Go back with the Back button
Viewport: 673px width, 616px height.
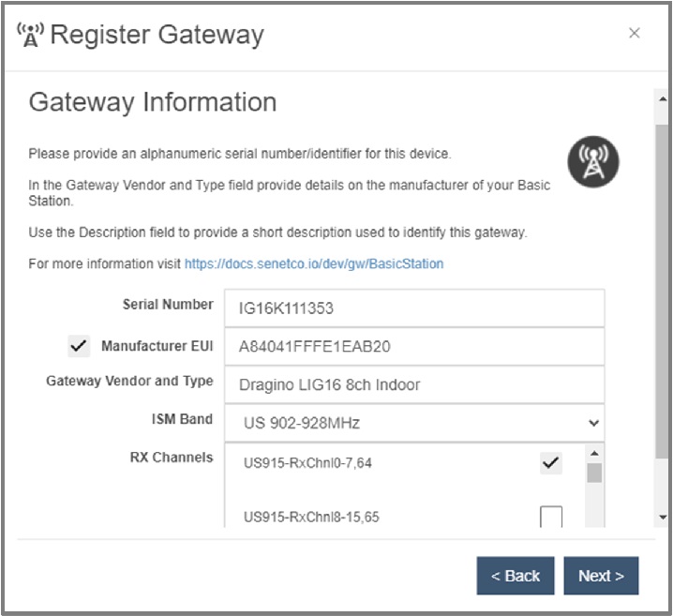pos(516,576)
